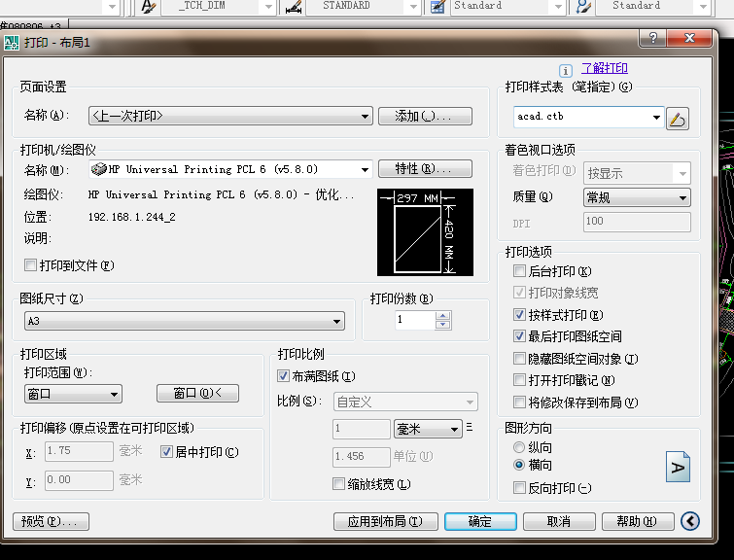Screen dimensions: 734x560
Task: Open _TCH_DIM text style dropdown in toolbar
Action: [218, 6]
